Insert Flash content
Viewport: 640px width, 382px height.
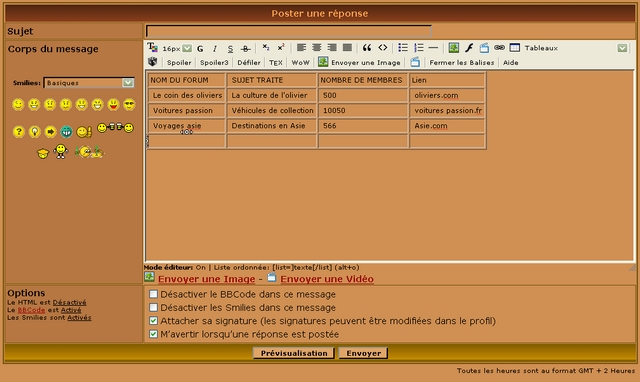coord(469,48)
